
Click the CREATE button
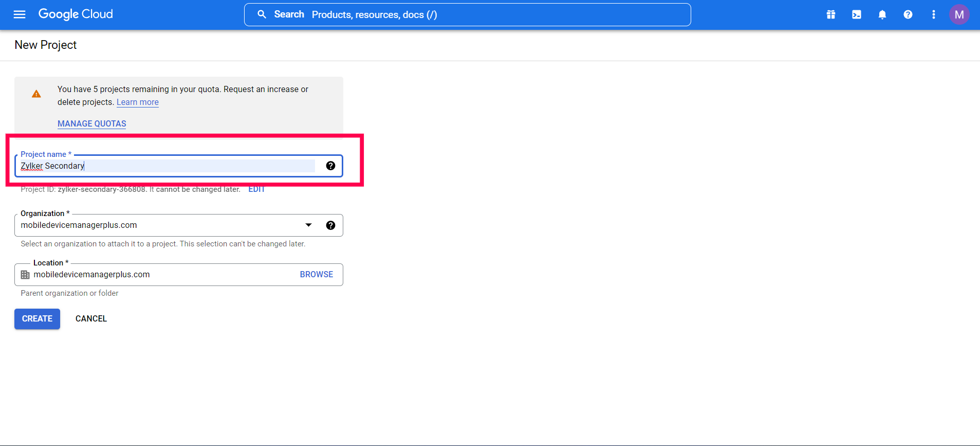point(37,319)
